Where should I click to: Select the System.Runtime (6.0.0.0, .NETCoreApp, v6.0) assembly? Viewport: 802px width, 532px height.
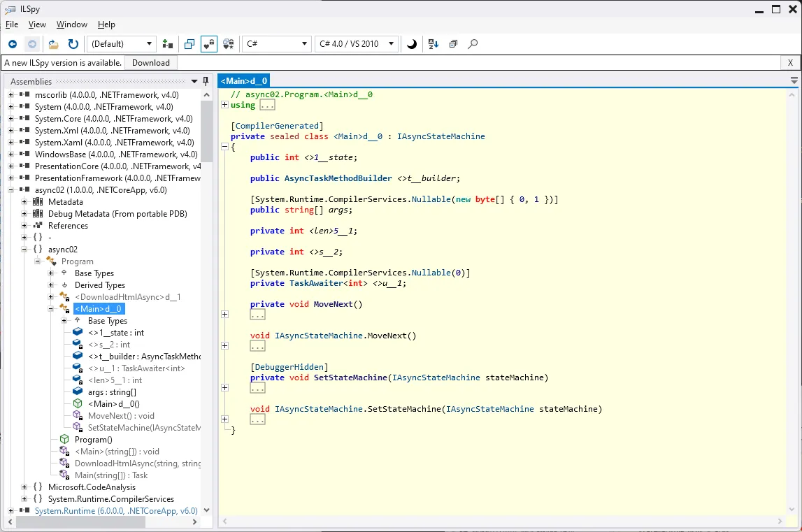coord(116,510)
